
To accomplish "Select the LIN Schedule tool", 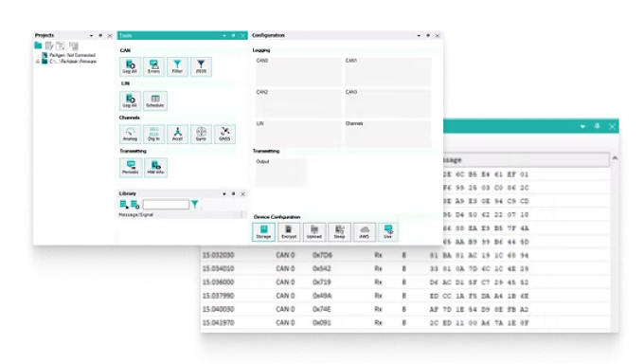I will click(154, 100).
